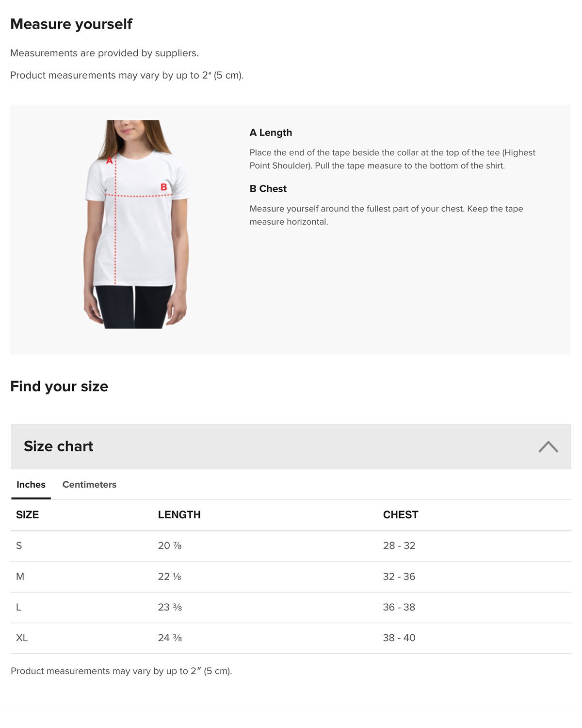Switch to the Centimeters tab
This screenshot has width=582, height=728.
[89, 484]
